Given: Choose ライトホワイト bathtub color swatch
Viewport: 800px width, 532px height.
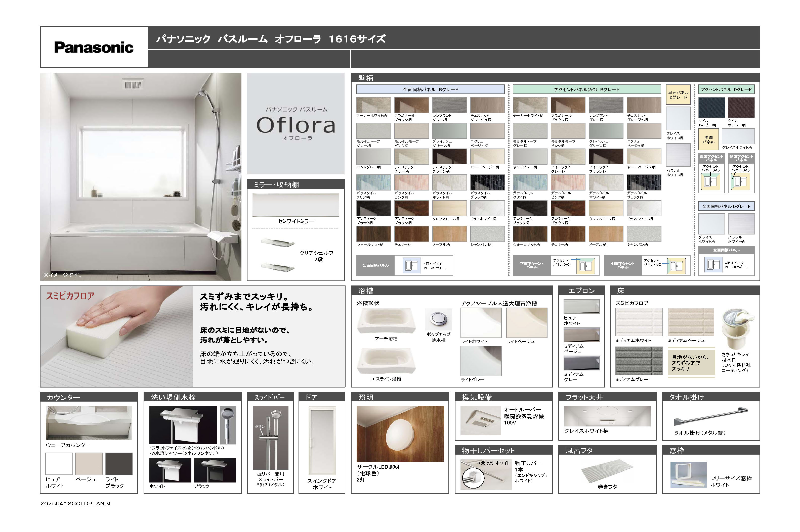Looking at the screenshot, I should pyautogui.click(x=481, y=323).
